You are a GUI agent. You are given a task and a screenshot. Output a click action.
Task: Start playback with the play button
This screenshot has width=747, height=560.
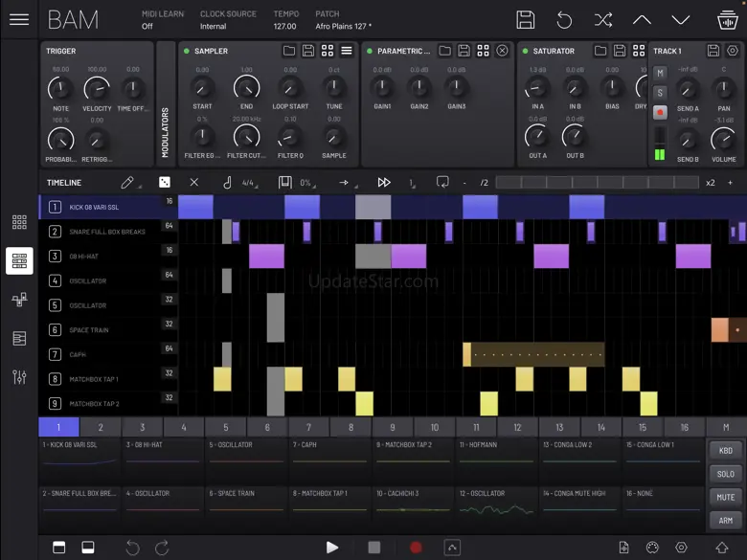[331, 547]
